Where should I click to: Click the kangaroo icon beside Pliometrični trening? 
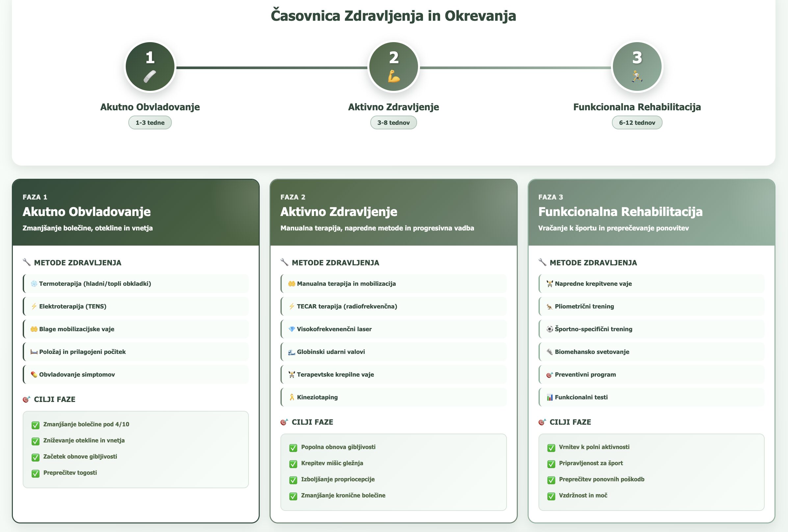(550, 306)
